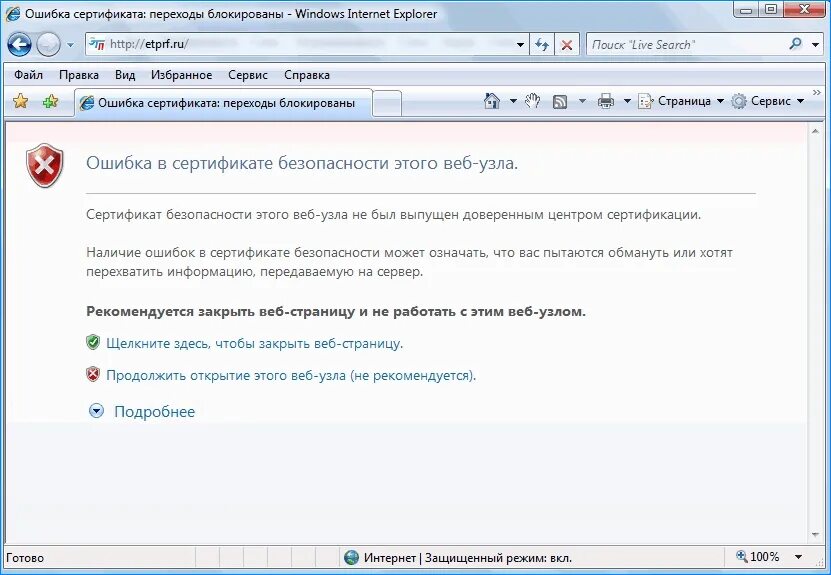Click the link to close the webpage
This screenshot has height=575, width=831.
[254, 343]
